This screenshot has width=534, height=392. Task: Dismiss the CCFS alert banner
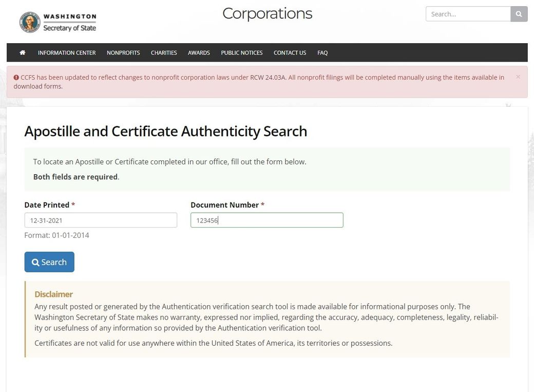click(x=518, y=77)
